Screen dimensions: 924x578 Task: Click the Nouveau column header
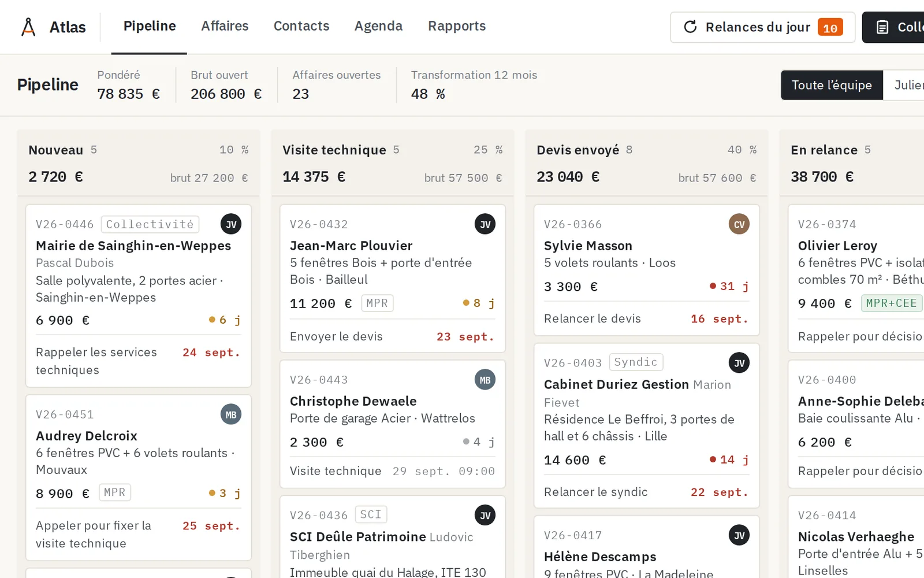point(139,164)
